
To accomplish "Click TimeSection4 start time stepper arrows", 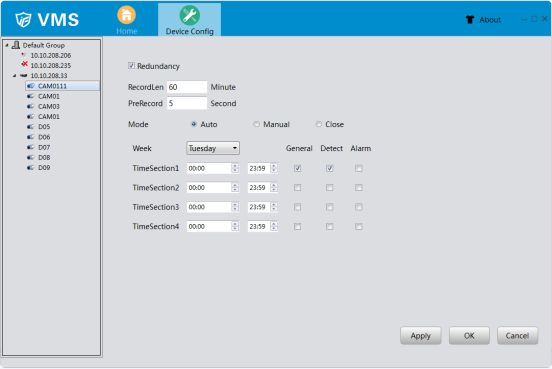I will tap(235, 226).
